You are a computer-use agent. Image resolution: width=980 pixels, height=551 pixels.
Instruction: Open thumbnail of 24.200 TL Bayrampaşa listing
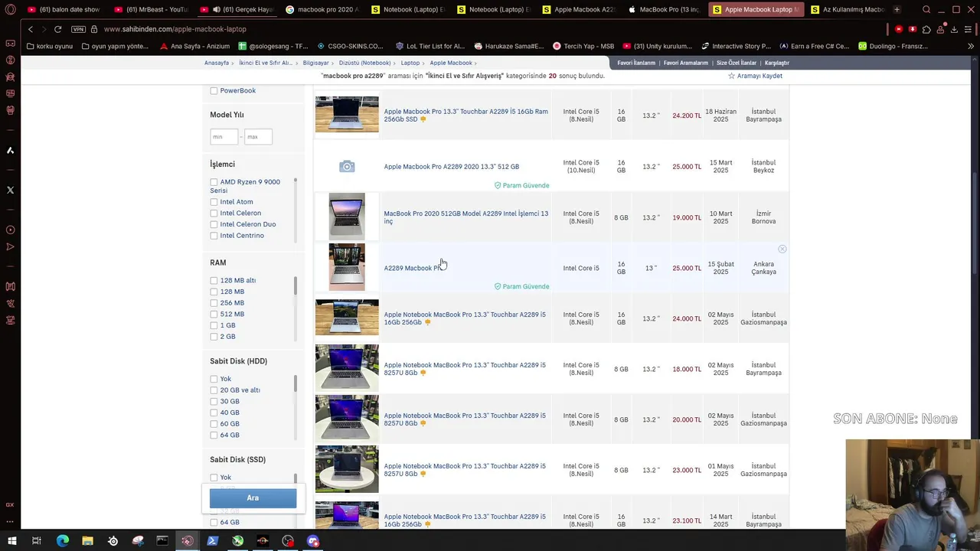[347, 114]
